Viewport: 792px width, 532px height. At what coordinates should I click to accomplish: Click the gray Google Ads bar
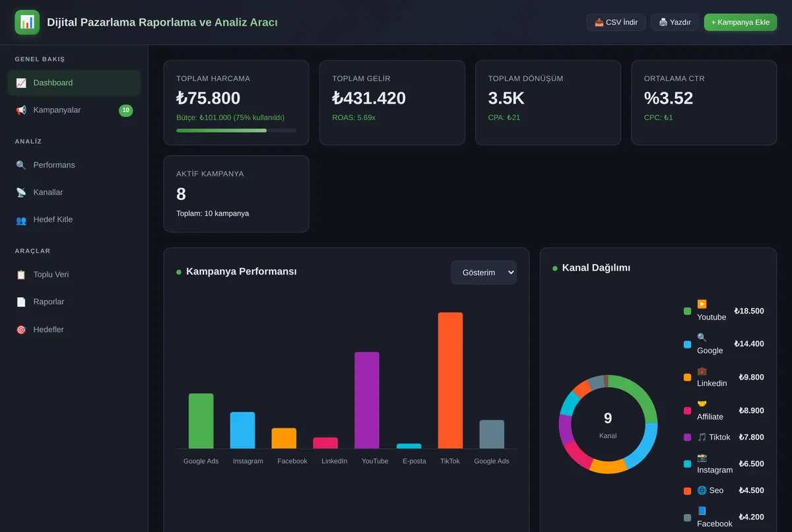coord(492,434)
